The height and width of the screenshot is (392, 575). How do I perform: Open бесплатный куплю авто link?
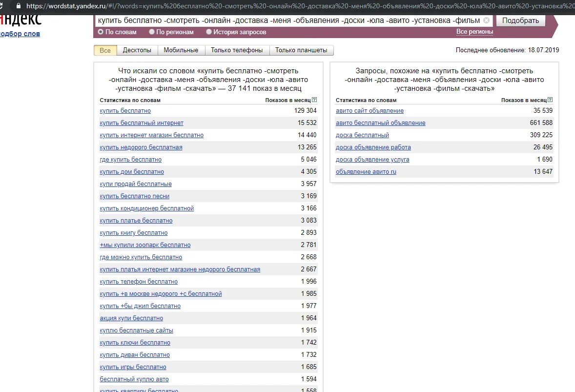pyautogui.click(x=134, y=379)
